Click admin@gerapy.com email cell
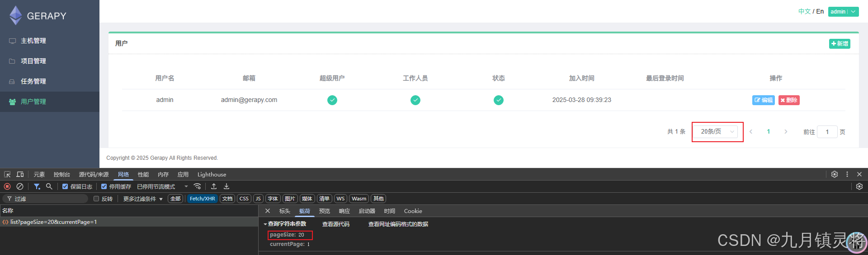The height and width of the screenshot is (255, 868). (249, 100)
